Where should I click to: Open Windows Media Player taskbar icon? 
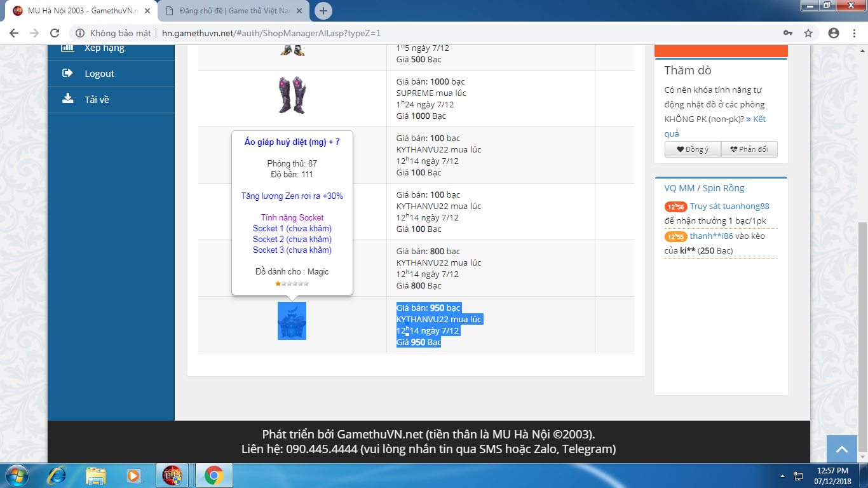(x=133, y=475)
